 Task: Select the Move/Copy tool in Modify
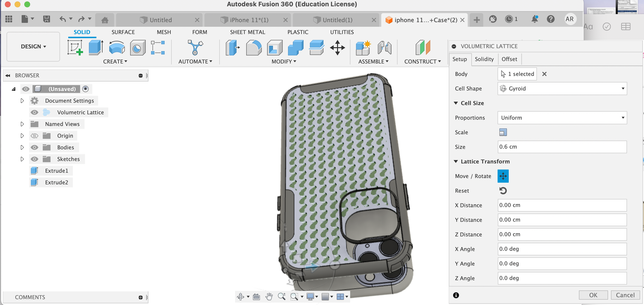tap(338, 48)
